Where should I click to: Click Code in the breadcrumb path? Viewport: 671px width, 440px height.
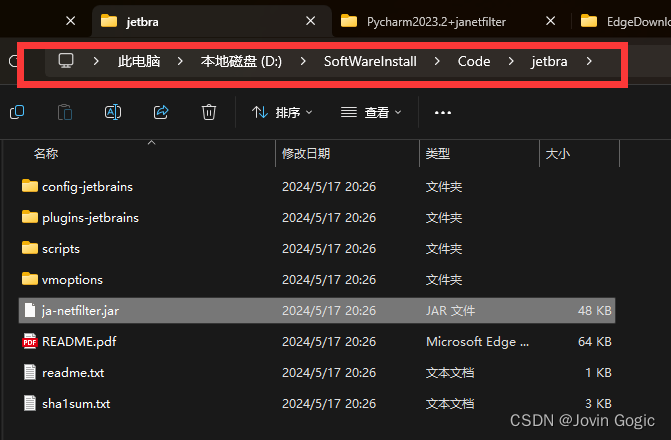point(474,61)
